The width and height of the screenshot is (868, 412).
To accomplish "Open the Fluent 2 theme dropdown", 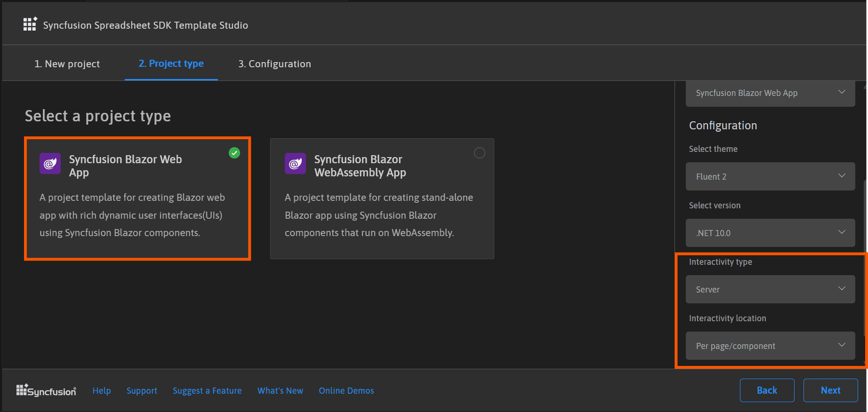I will 770,176.
